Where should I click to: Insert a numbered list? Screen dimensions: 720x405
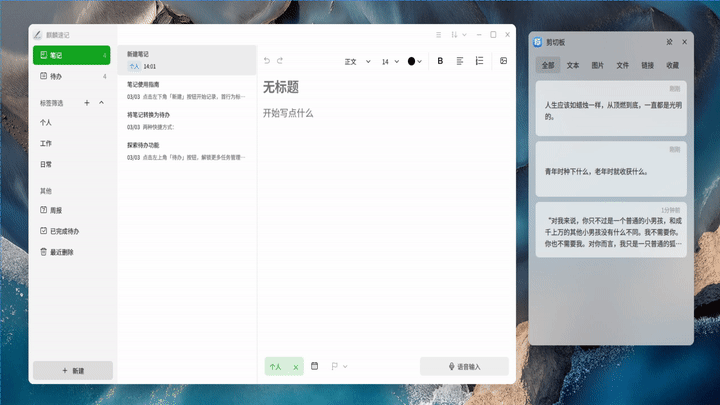pos(479,61)
